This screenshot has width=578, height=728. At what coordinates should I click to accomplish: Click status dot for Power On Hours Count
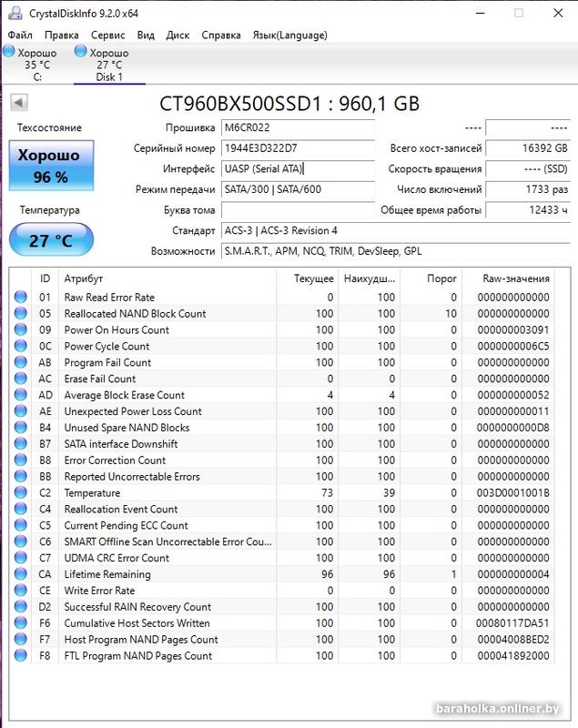pos(20,329)
